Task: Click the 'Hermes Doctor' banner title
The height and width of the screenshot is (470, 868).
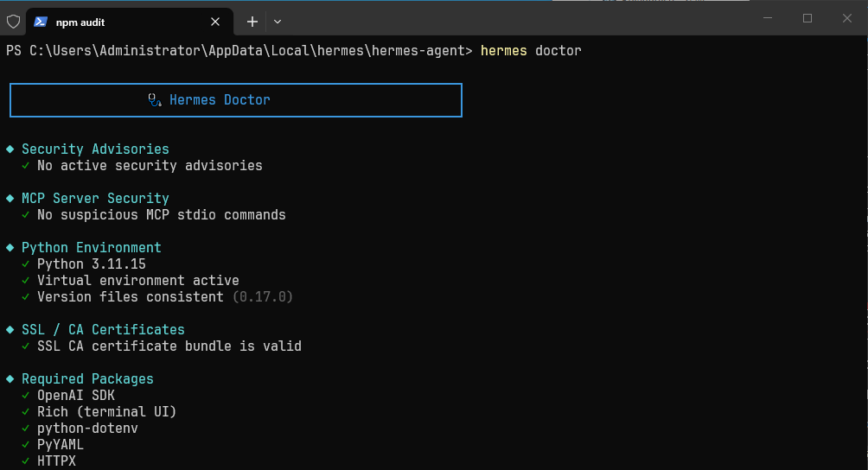Action: click(x=220, y=100)
